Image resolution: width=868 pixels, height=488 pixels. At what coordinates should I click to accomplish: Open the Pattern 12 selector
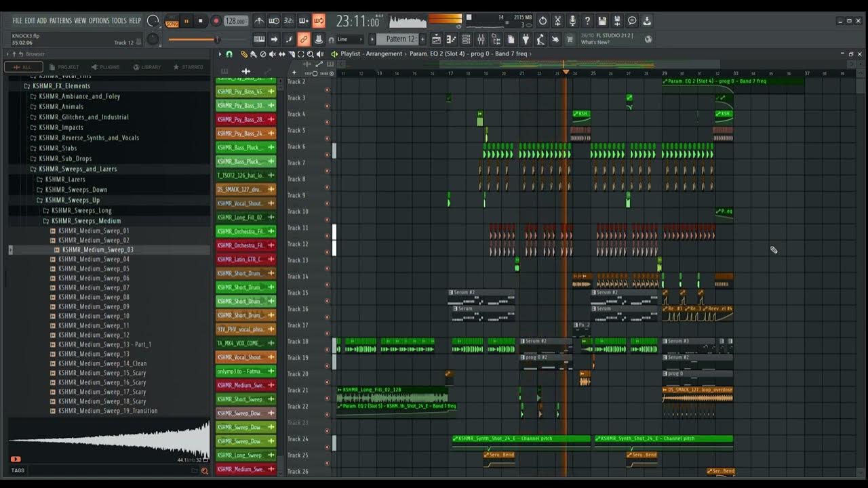coord(398,39)
